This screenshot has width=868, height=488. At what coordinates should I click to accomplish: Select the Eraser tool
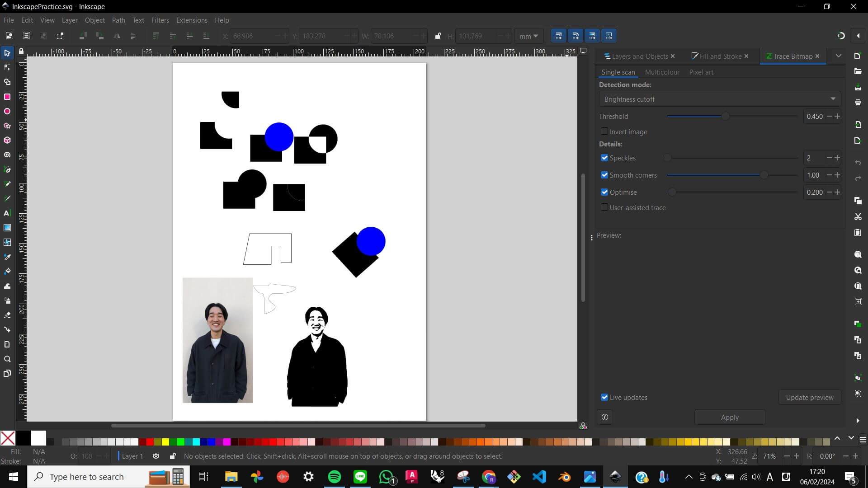click(7, 315)
